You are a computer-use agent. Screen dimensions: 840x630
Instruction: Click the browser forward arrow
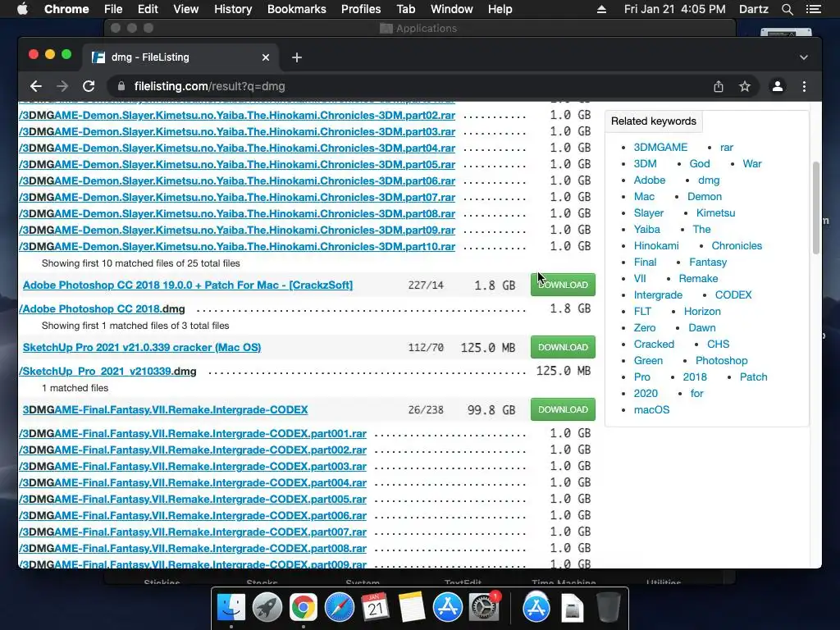(x=62, y=86)
